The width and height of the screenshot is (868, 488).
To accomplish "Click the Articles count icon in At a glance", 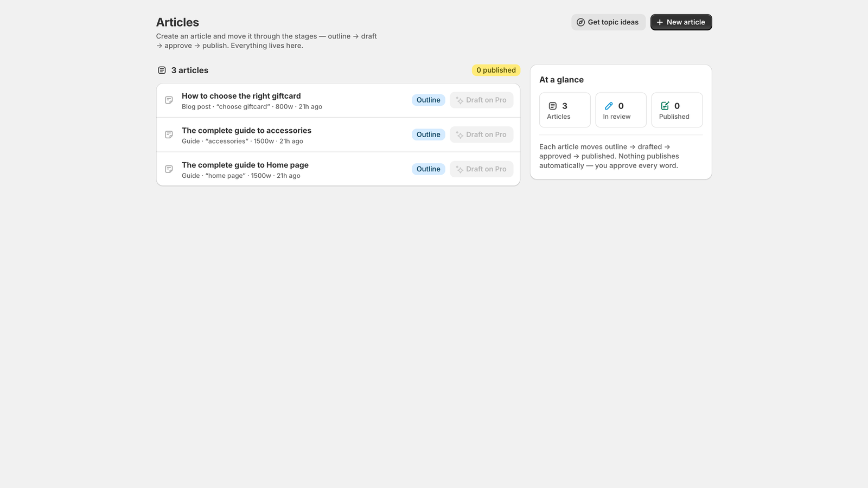I will click(x=553, y=106).
